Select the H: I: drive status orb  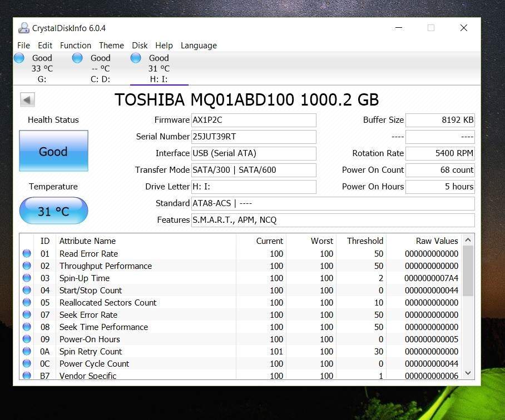point(136,58)
